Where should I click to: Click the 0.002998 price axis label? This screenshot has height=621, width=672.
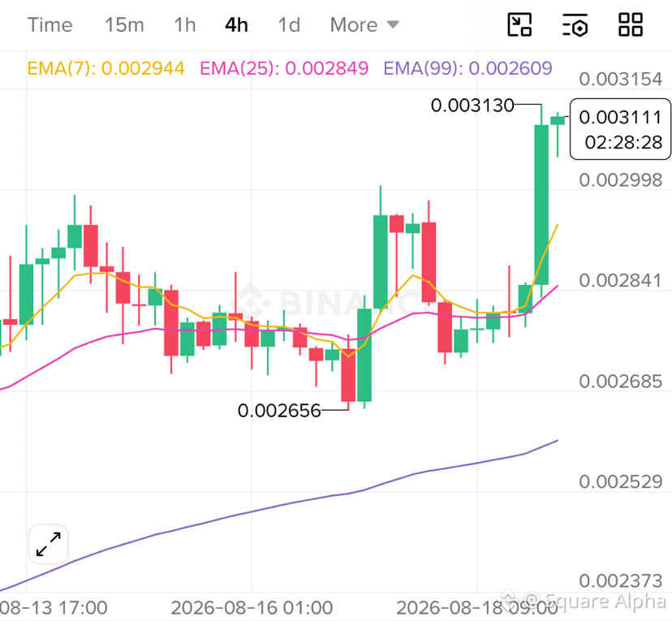pos(621,180)
